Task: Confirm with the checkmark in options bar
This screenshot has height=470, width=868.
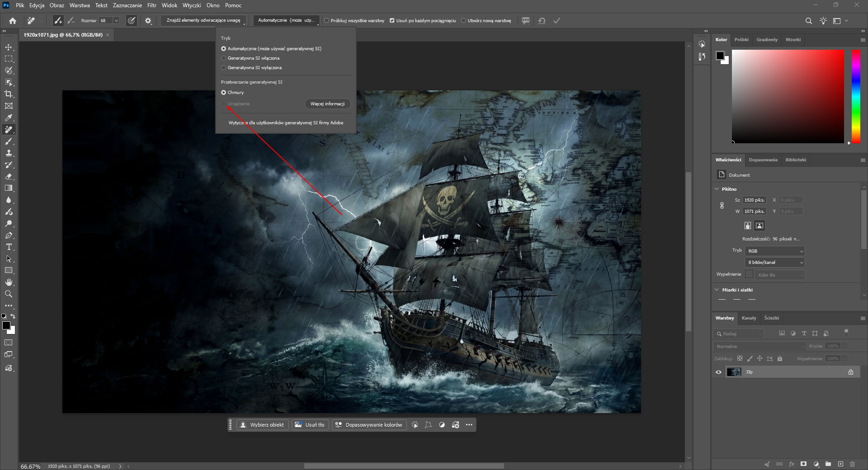Action: tap(557, 20)
